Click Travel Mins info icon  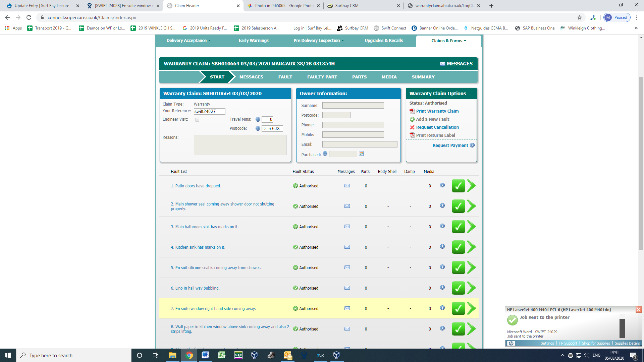(x=258, y=119)
